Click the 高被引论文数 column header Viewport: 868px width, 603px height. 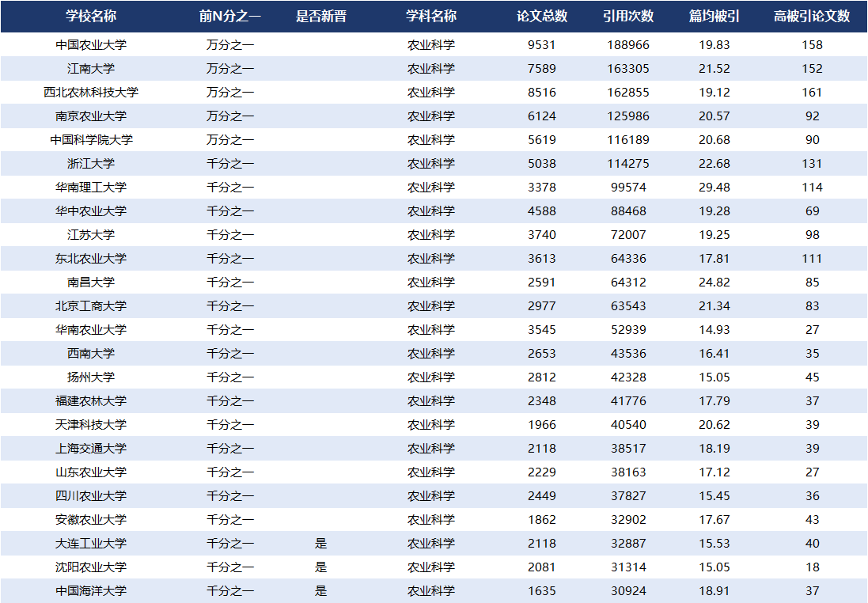point(812,17)
